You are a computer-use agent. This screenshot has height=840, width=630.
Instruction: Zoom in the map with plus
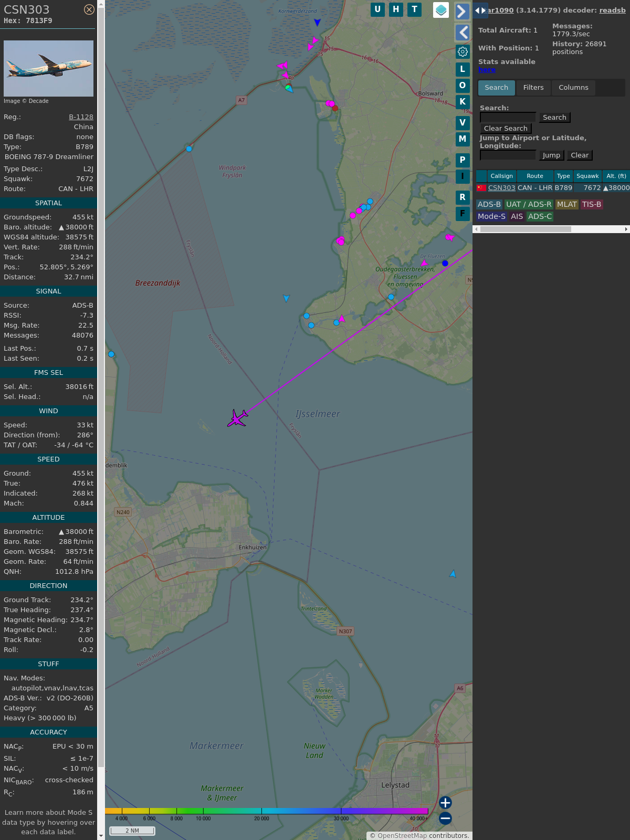click(445, 803)
